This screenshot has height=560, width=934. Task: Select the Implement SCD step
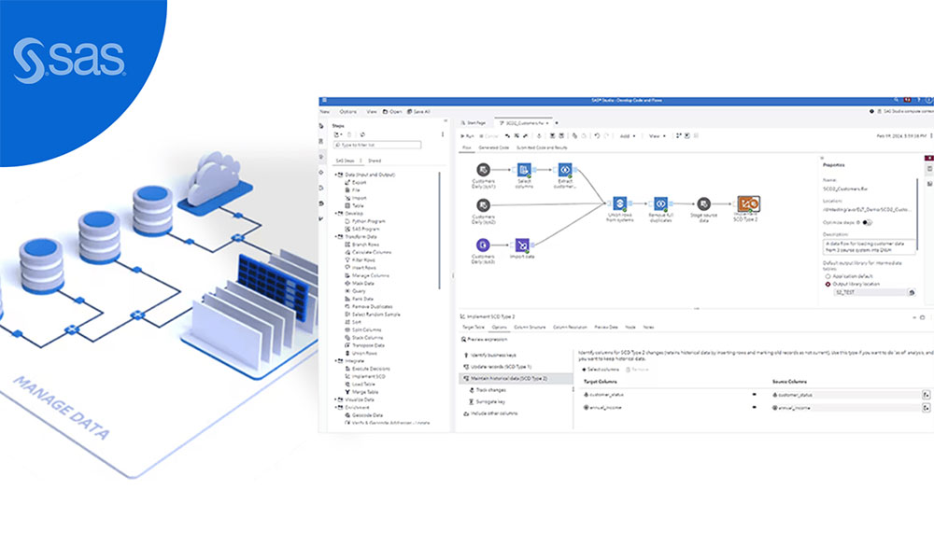[365, 377]
